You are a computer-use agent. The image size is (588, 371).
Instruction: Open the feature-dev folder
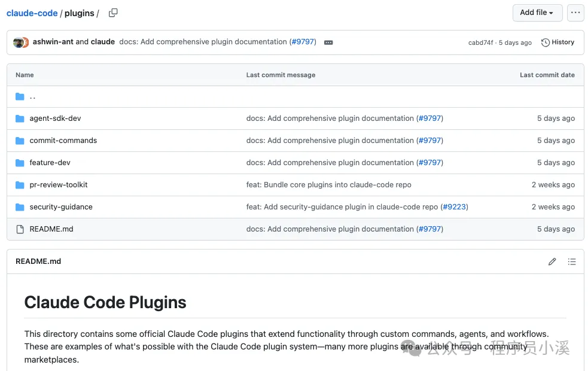point(50,163)
